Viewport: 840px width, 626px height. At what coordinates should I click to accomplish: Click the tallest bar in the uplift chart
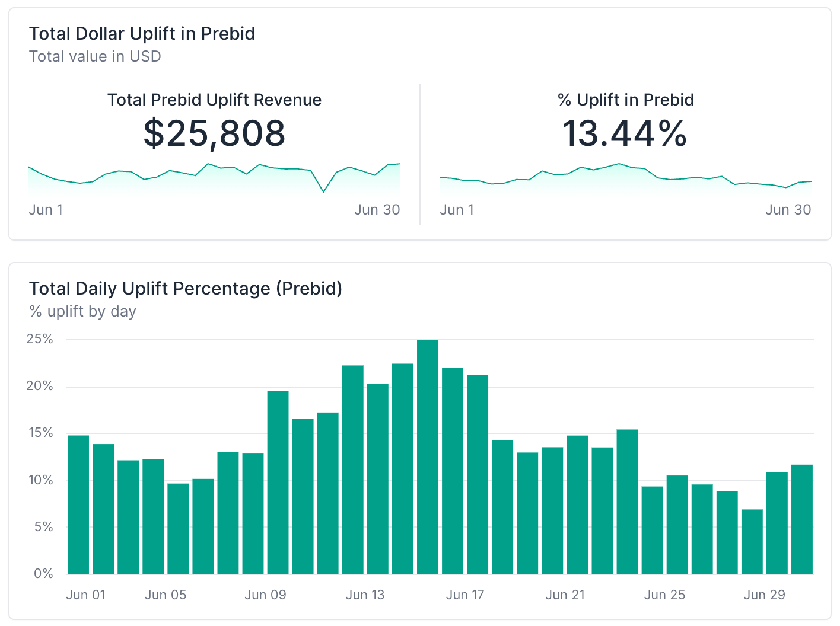[x=428, y=456]
